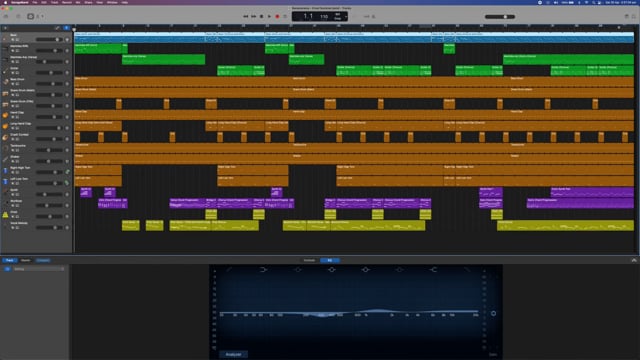
Task: Collapse Smart Controls using right-edge chevron
Action: [634, 260]
